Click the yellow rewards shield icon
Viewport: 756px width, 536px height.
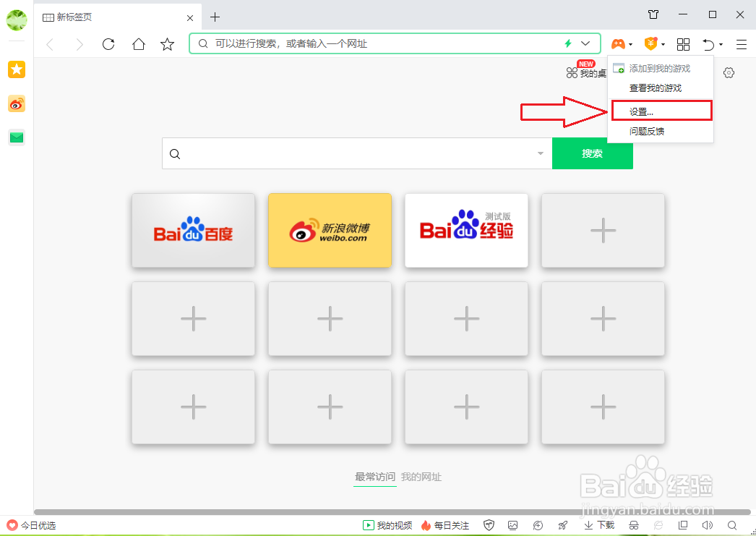(650, 44)
